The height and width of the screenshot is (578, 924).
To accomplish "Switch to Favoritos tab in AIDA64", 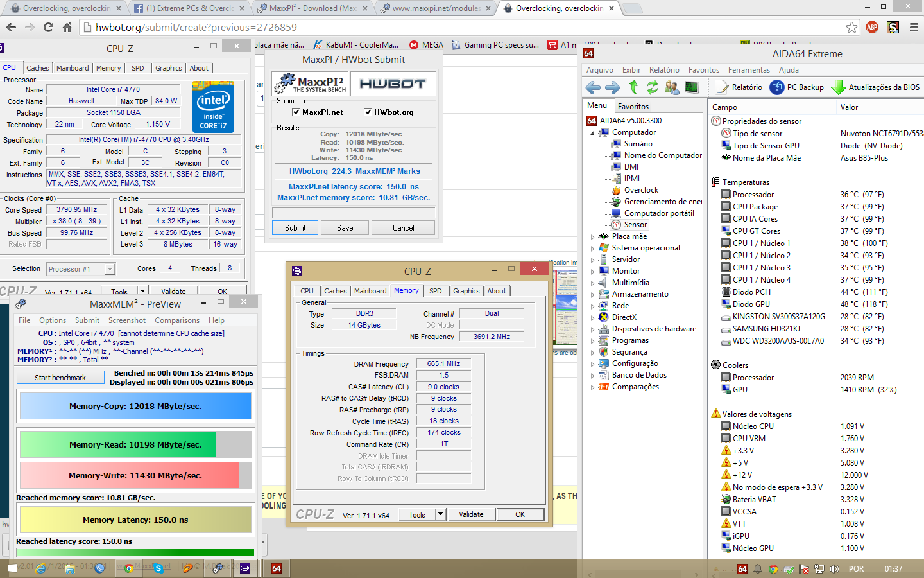I will [x=633, y=107].
